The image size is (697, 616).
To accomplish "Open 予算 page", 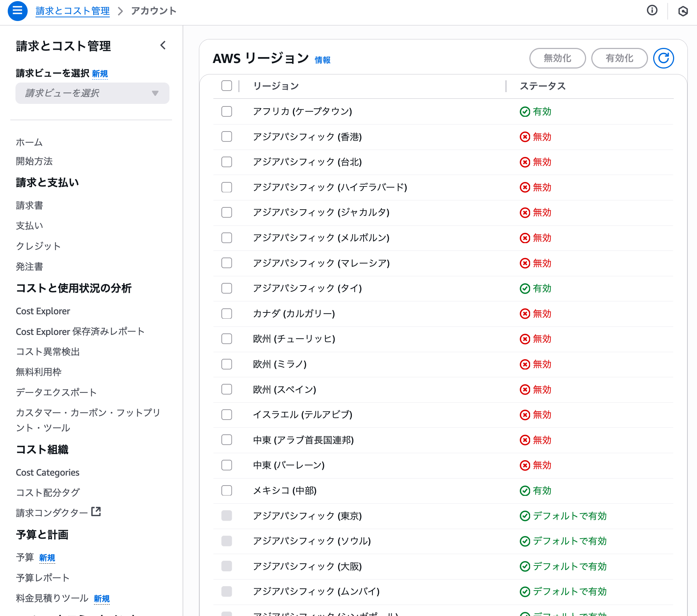I will pyautogui.click(x=25, y=557).
